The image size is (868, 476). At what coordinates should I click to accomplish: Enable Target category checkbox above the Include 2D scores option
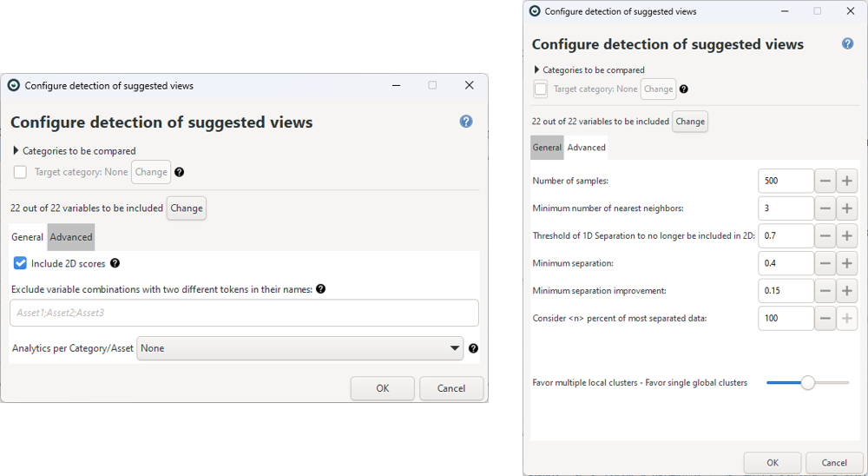tap(20, 172)
